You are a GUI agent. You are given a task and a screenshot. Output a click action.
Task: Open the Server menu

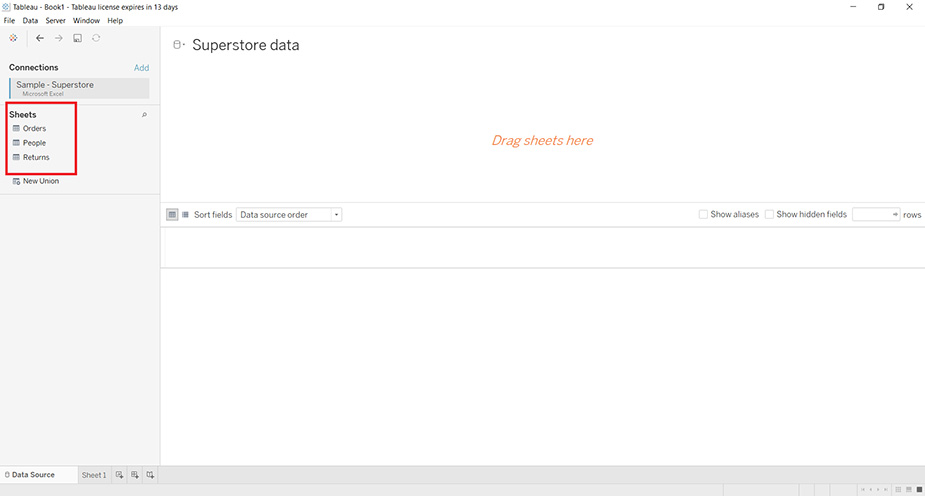(x=55, y=21)
